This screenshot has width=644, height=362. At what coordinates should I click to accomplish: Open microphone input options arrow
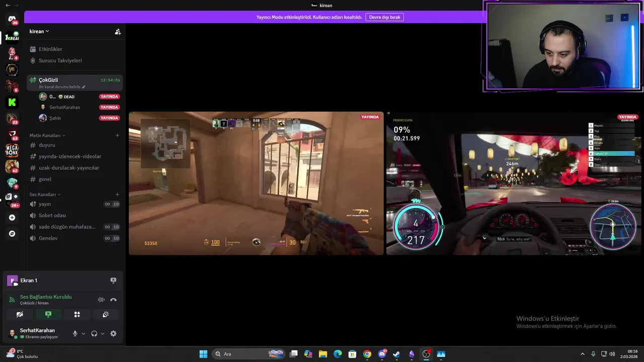point(84,333)
